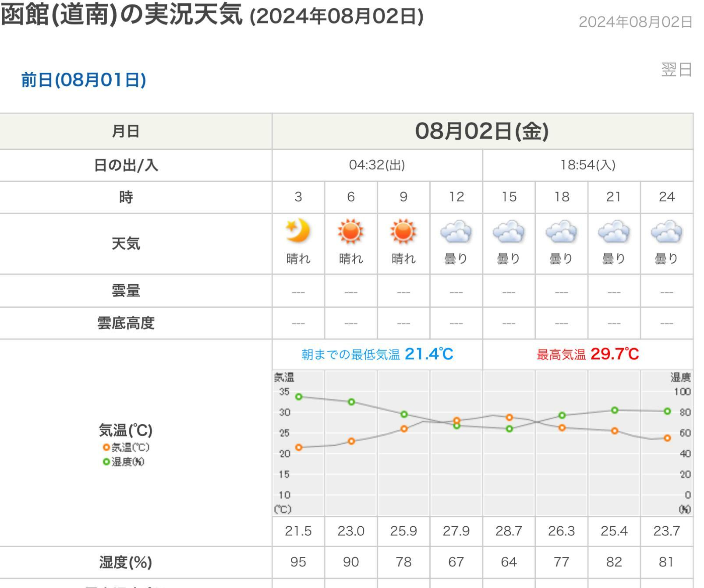Image resolution: width=704 pixels, height=588 pixels.
Task: Click humidity value 67
Action: (456, 562)
